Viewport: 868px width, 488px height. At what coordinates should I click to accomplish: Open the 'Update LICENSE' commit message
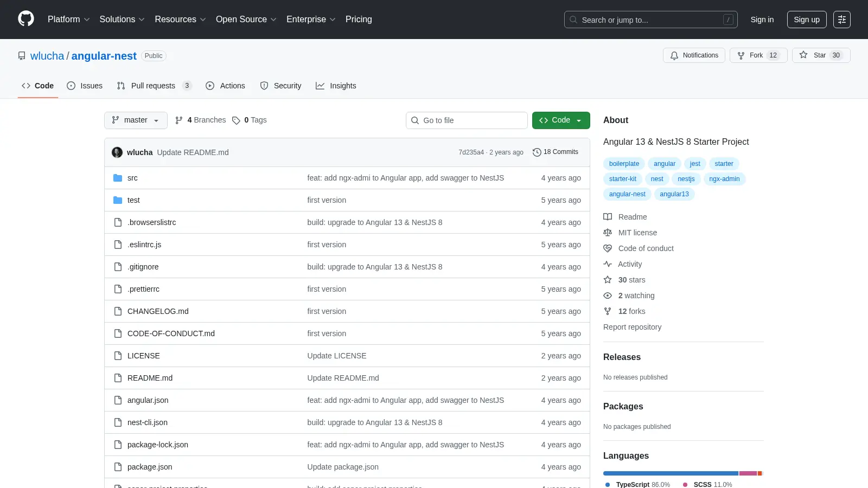(x=337, y=356)
